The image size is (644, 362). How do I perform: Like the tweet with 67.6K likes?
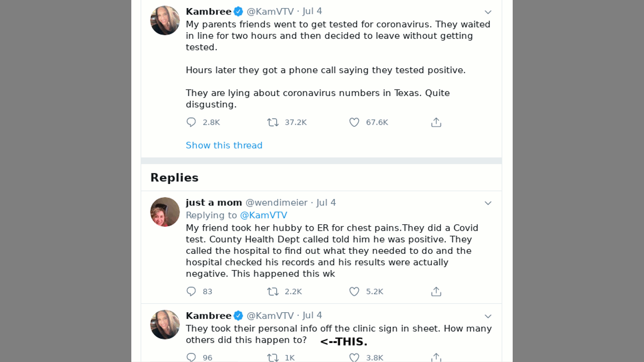click(354, 122)
